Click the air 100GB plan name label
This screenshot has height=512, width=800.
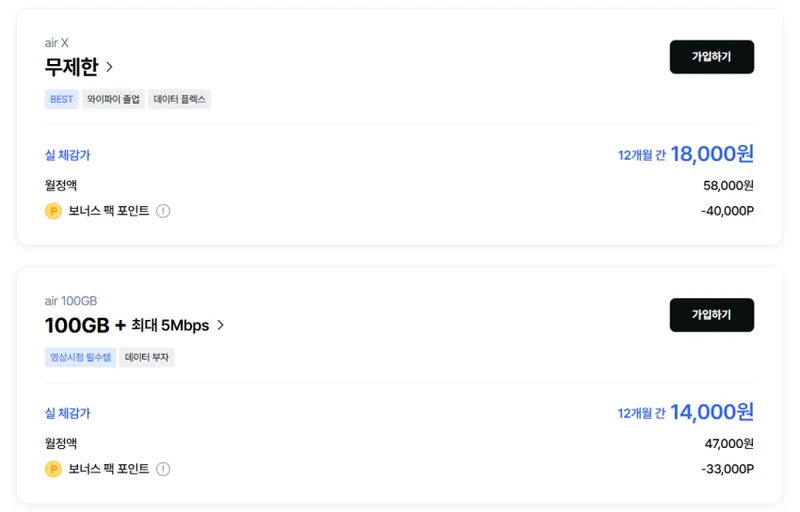(71, 301)
